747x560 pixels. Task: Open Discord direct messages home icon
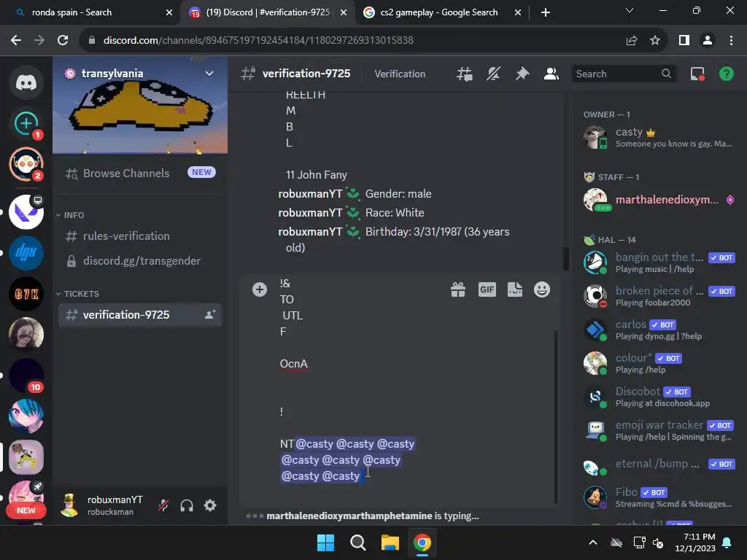[26, 82]
